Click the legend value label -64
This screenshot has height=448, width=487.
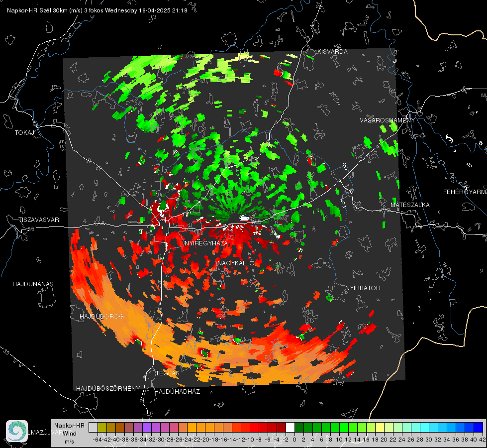tap(97, 440)
